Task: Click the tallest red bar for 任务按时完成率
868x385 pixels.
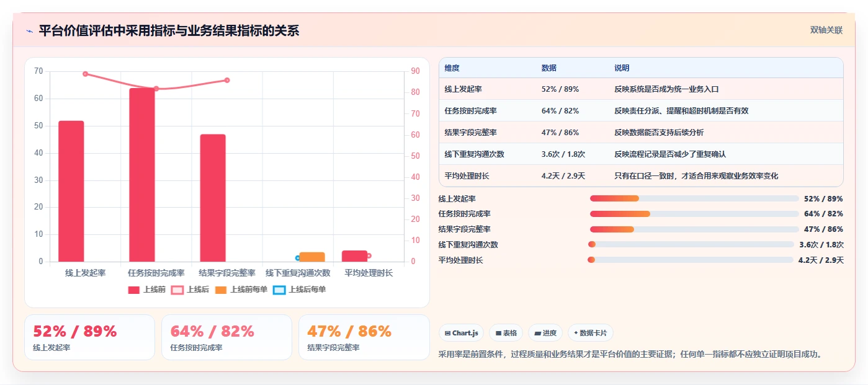Action: tap(142, 175)
